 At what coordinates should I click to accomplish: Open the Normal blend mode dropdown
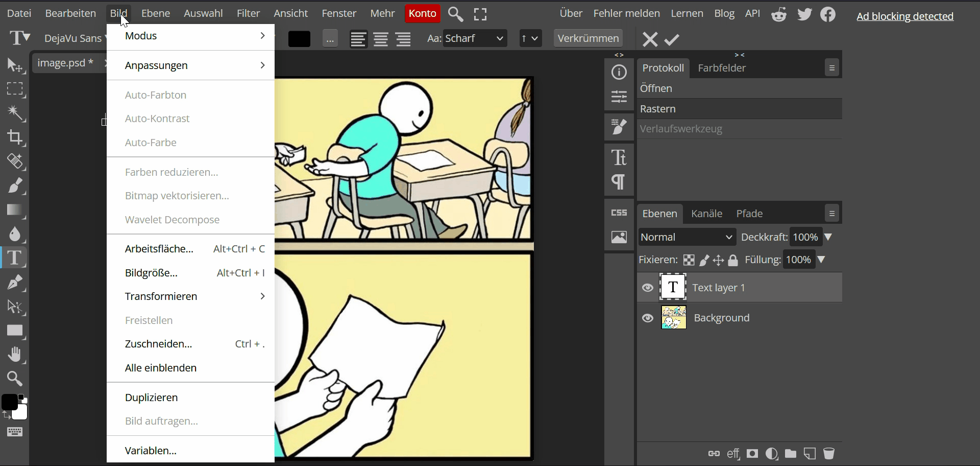tap(687, 237)
